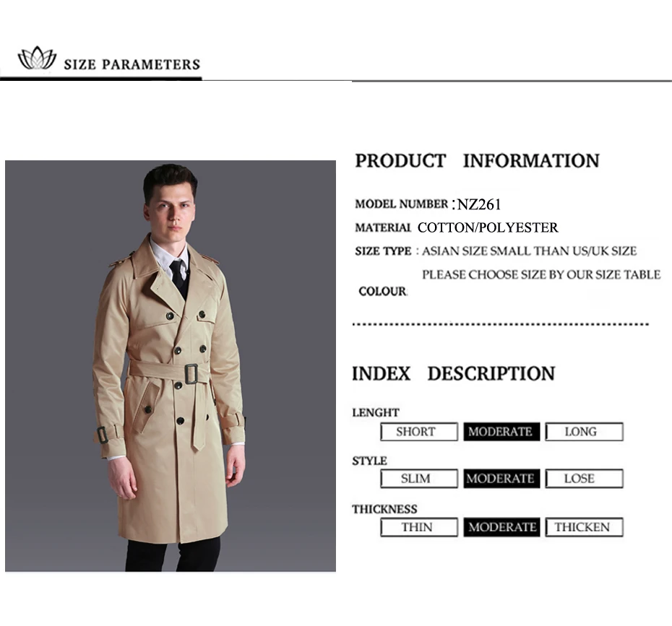Choose the MODERATE style box
The height and width of the screenshot is (626, 672).
tap(501, 479)
